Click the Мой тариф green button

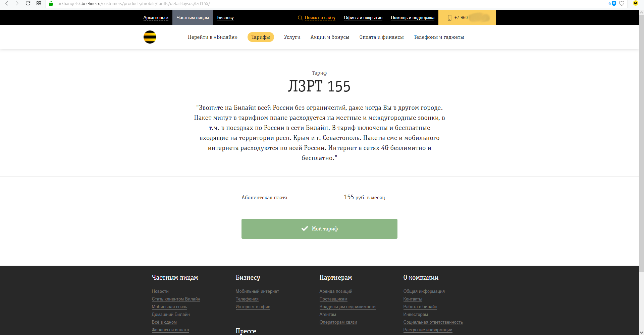(x=319, y=229)
